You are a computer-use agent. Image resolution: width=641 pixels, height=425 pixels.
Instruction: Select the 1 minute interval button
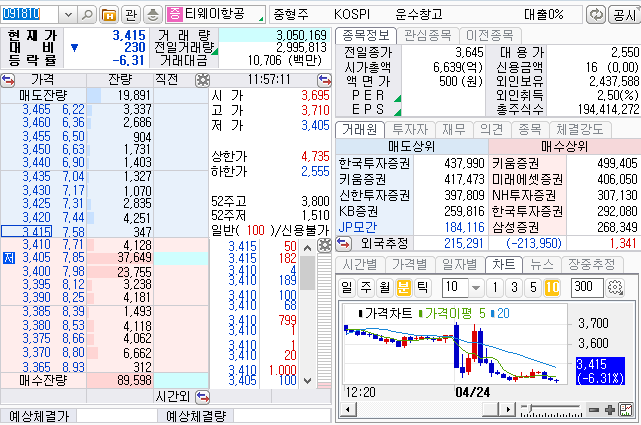tap(495, 288)
